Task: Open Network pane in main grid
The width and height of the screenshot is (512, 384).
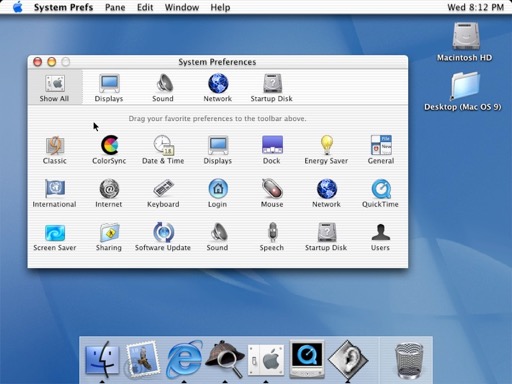Action: coord(326,194)
